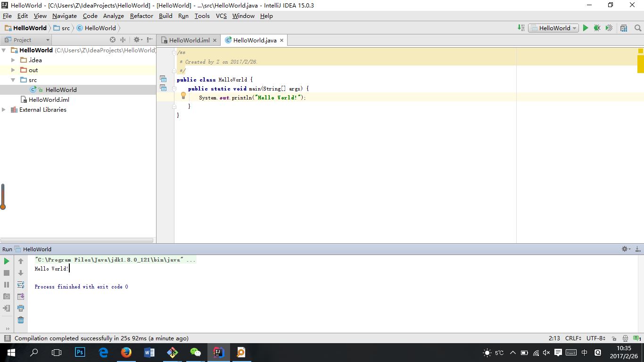The image size is (644, 362).
Task: Open the Refactor menu
Action: (x=141, y=16)
